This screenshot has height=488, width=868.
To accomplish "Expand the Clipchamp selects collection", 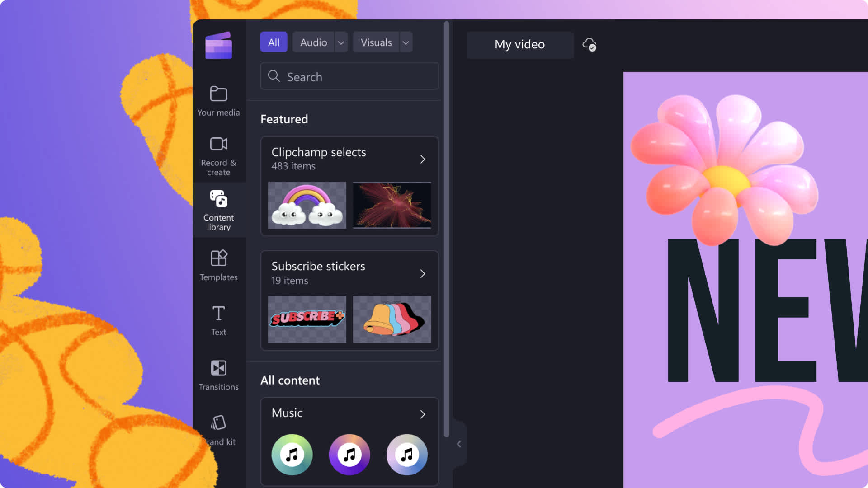I will coord(422,159).
